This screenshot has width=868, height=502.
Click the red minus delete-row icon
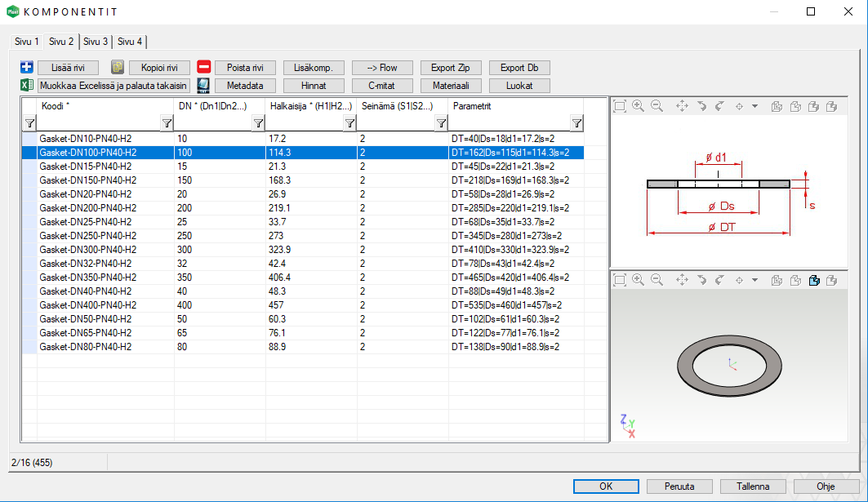point(204,68)
